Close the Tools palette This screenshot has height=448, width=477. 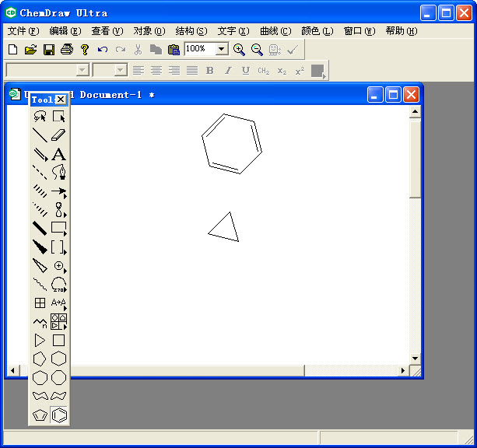(61, 100)
